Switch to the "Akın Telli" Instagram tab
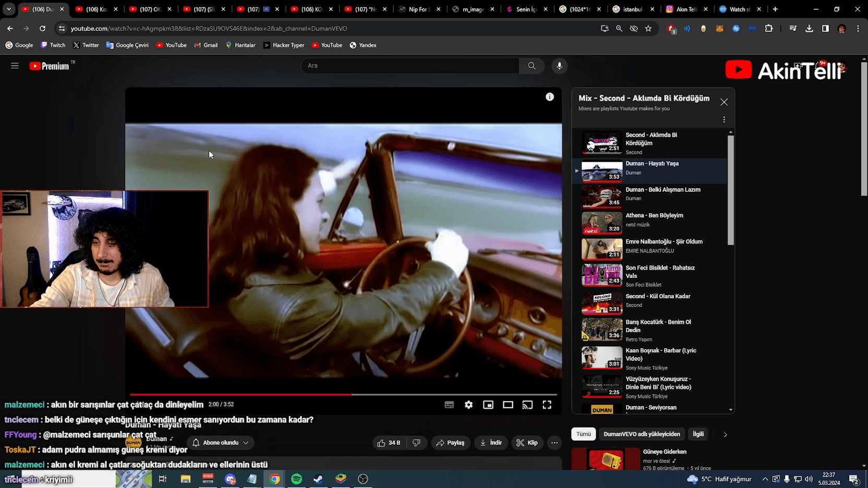 686,9
